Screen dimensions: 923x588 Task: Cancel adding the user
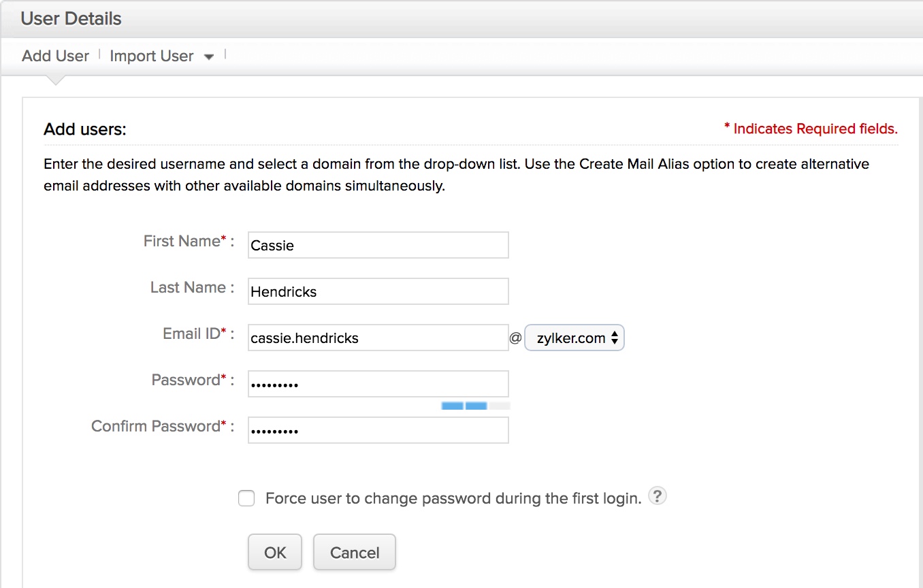coord(354,552)
